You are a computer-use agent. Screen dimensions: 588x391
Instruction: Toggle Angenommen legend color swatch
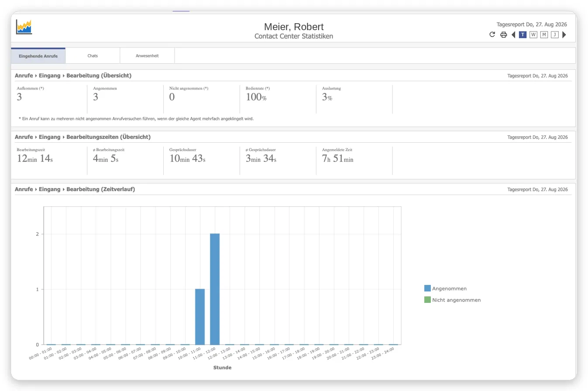[427, 288]
